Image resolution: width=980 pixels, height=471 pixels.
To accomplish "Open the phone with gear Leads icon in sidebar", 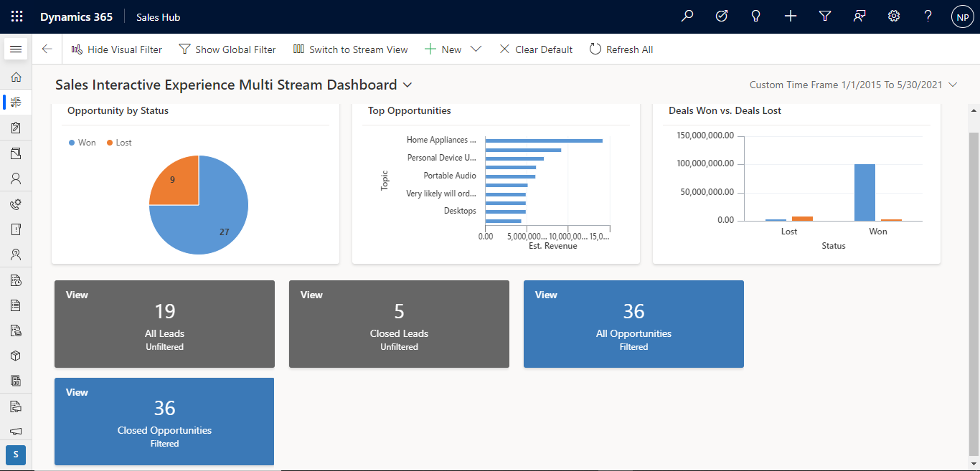I will click(16, 204).
